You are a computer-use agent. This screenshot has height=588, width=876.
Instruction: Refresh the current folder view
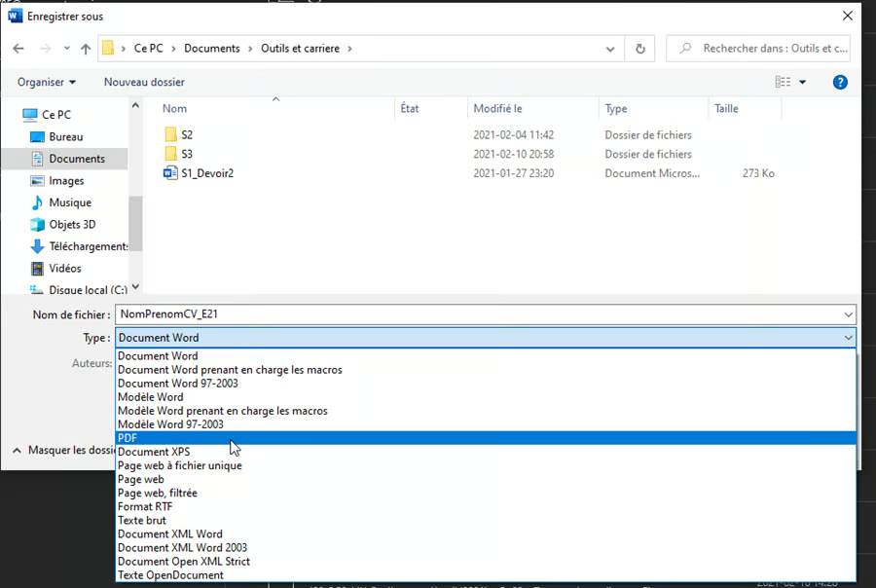tap(639, 49)
